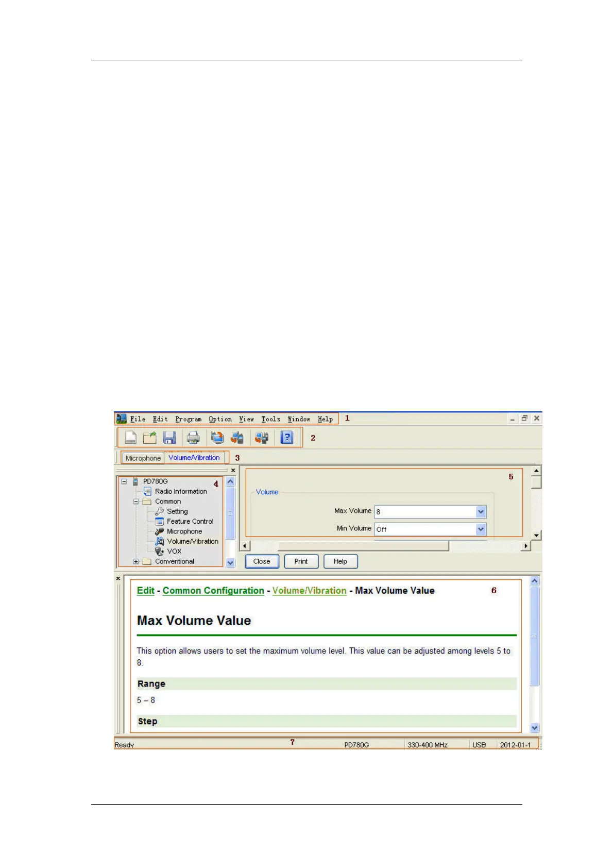Click the New file toolbar icon
This screenshot has height=868, width=613.
131,438
